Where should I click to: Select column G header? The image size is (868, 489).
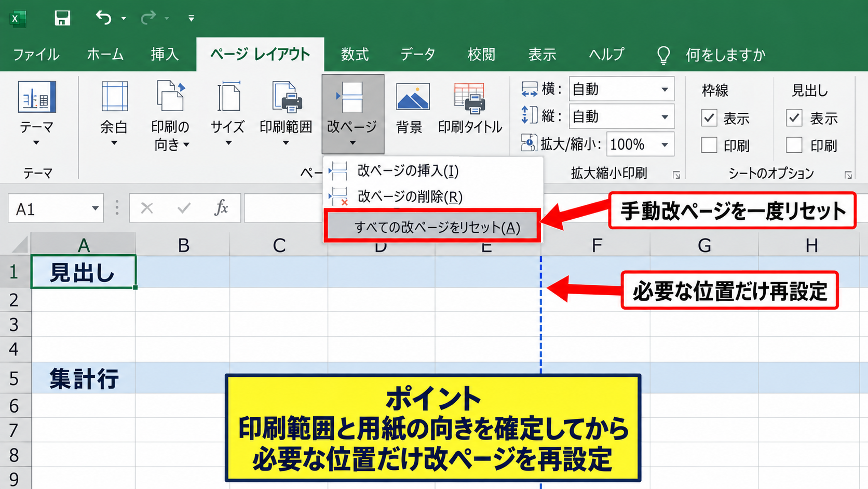click(x=704, y=245)
